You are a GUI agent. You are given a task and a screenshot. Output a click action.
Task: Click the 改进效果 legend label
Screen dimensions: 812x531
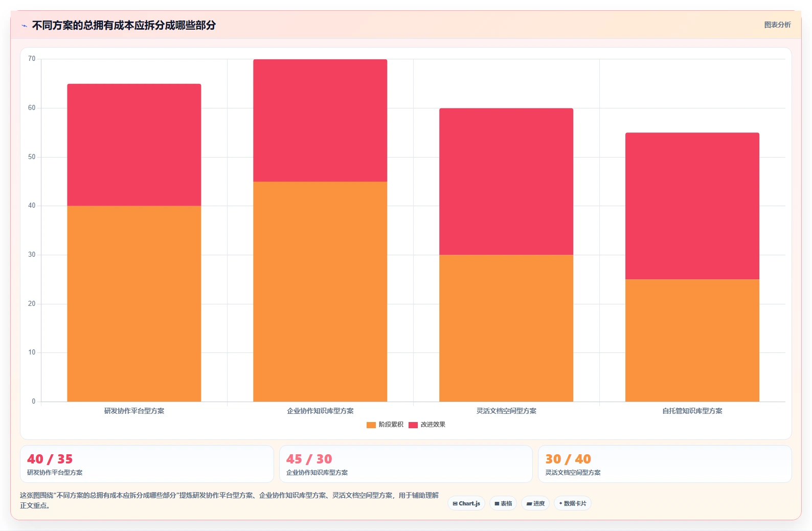coord(433,425)
